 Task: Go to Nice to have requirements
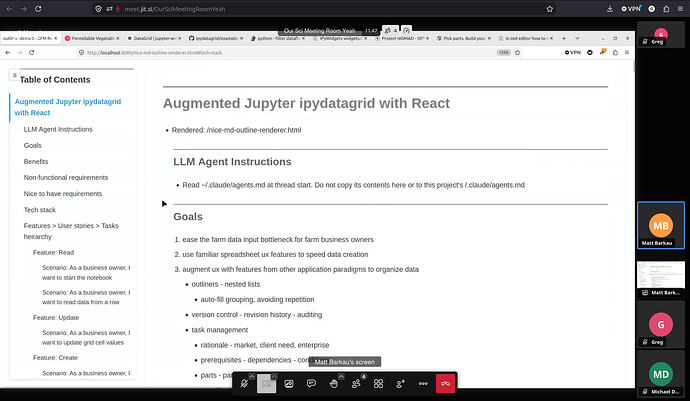[63, 194]
